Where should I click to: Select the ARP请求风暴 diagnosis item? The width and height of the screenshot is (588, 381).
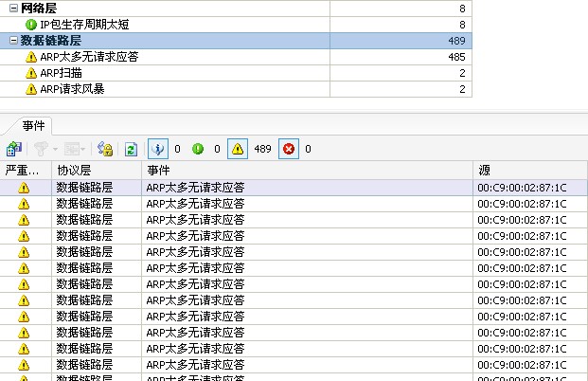236,89
